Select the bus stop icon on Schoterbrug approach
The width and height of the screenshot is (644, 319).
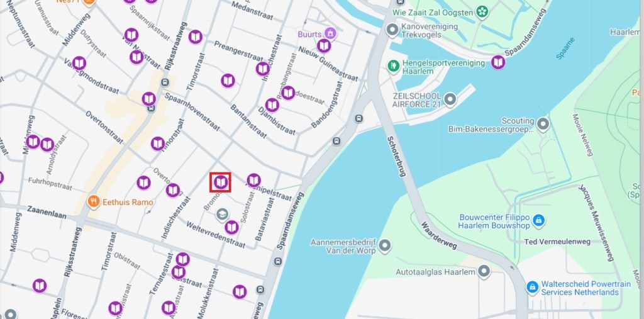(359, 119)
